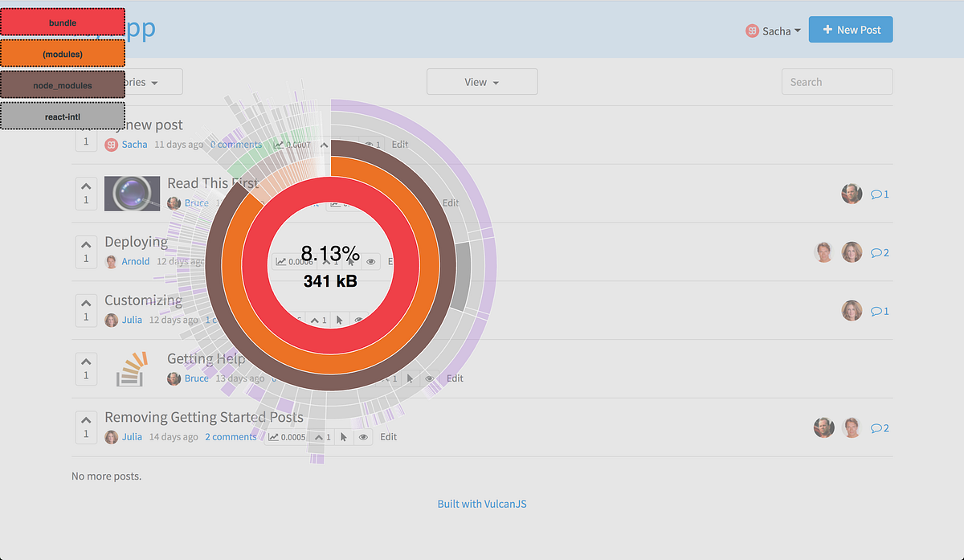Open Built with VulcanJS link
This screenshot has width=964, height=560.
[482, 504]
